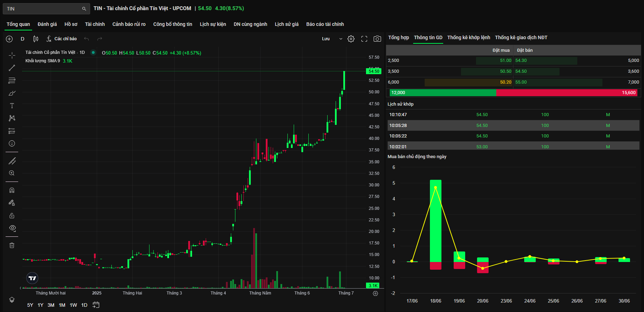Image resolution: width=644 pixels, height=312 pixels.
Task: Set range to 3M
Action: click(51, 305)
